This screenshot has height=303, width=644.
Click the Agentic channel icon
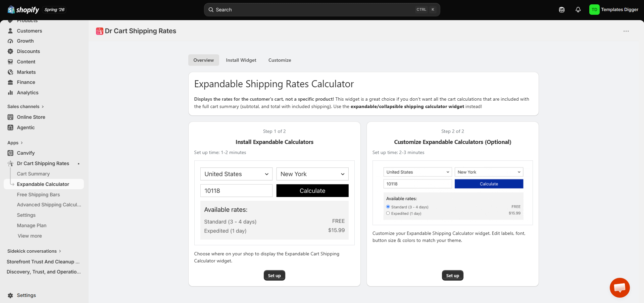10,128
